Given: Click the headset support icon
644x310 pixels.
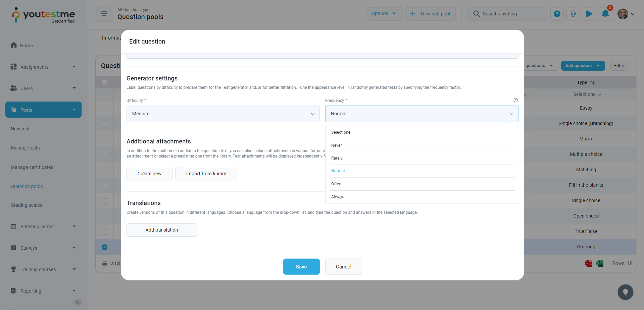Looking at the screenshot, I should tap(573, 14).
